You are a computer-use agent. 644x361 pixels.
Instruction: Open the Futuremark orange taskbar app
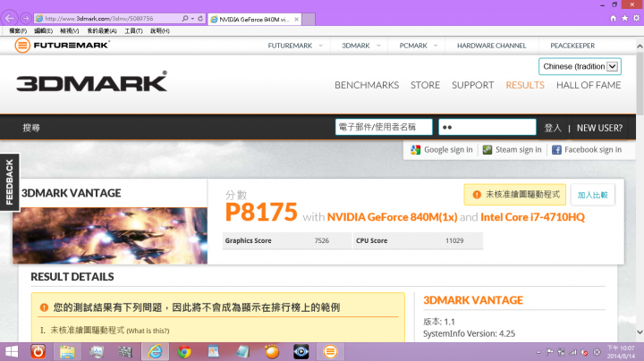[330, 351]
